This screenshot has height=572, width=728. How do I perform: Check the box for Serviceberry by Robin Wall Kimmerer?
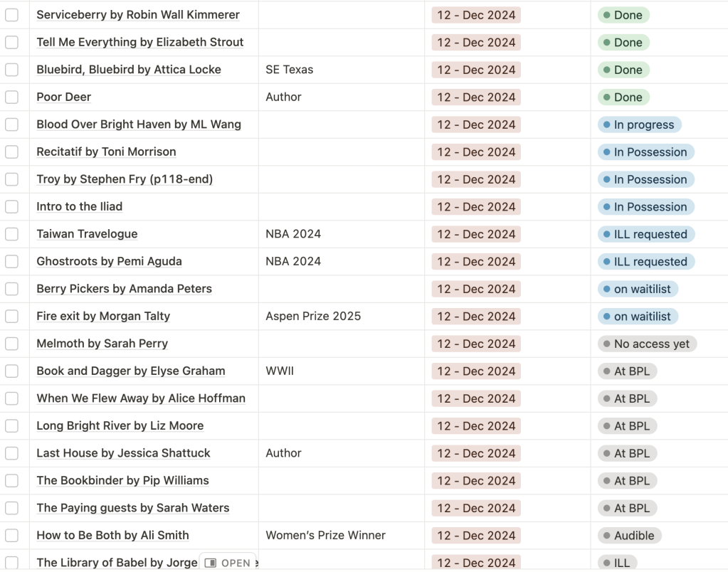(11, 15)
